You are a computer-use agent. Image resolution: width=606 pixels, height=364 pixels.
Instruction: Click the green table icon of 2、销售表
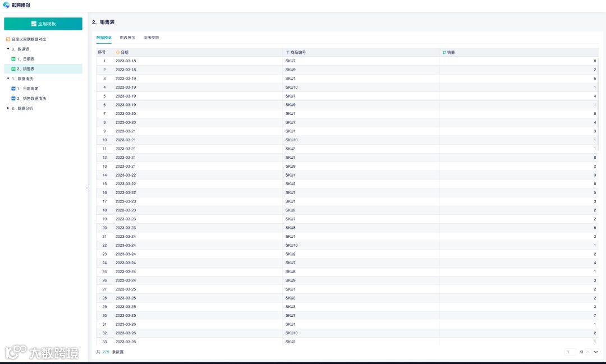[13, 69]
